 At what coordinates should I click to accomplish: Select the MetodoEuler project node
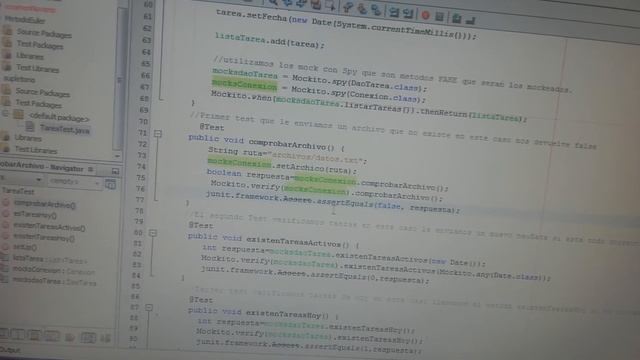click(24, 20)
